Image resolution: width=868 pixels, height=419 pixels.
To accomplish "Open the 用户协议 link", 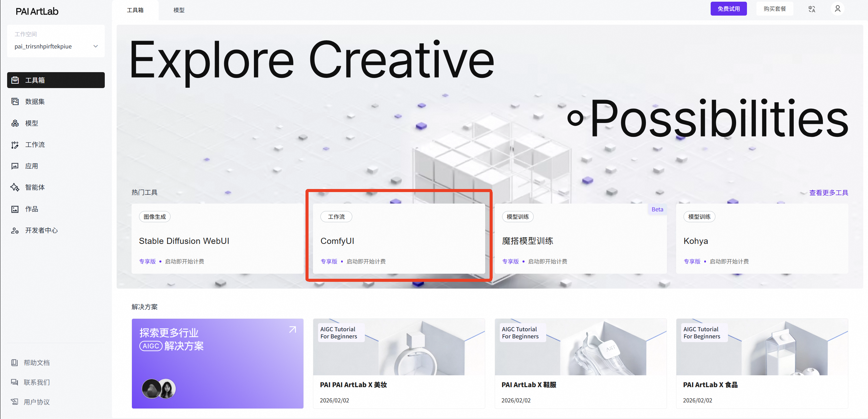I will tap(37, 402).
